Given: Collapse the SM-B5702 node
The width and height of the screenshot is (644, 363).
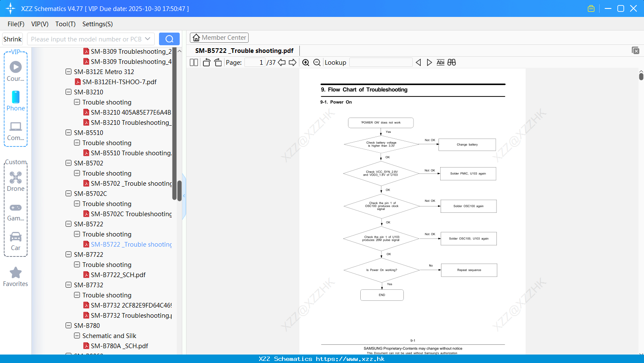Looking at the screenshot, I should pyautogui.click(x=69, y=163).
